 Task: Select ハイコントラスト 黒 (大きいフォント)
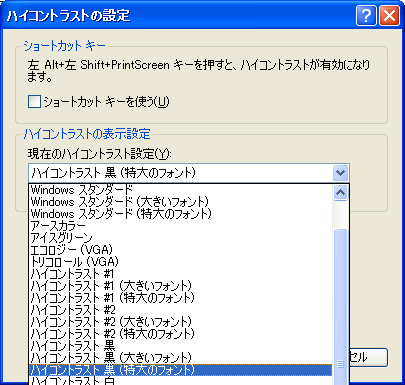click(180, 358)
